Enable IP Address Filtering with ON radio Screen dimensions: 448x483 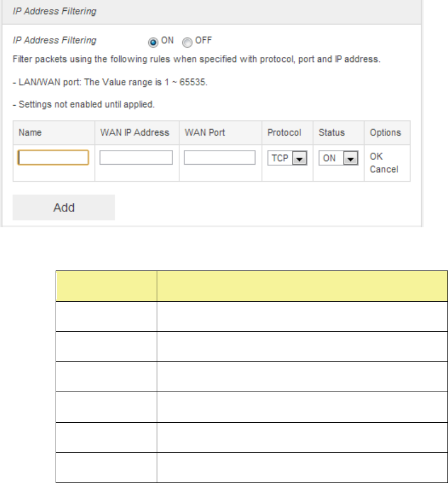tap(152, 41)
